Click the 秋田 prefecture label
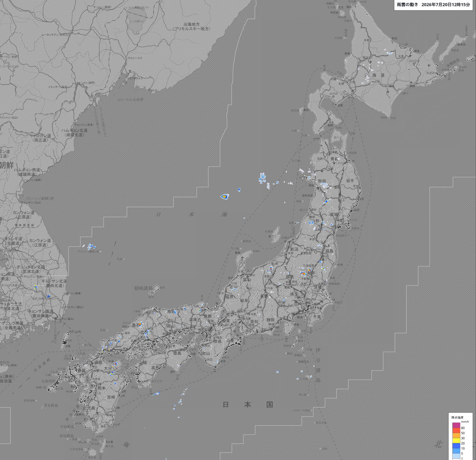 pyautogui.click(x=322, y=181)
